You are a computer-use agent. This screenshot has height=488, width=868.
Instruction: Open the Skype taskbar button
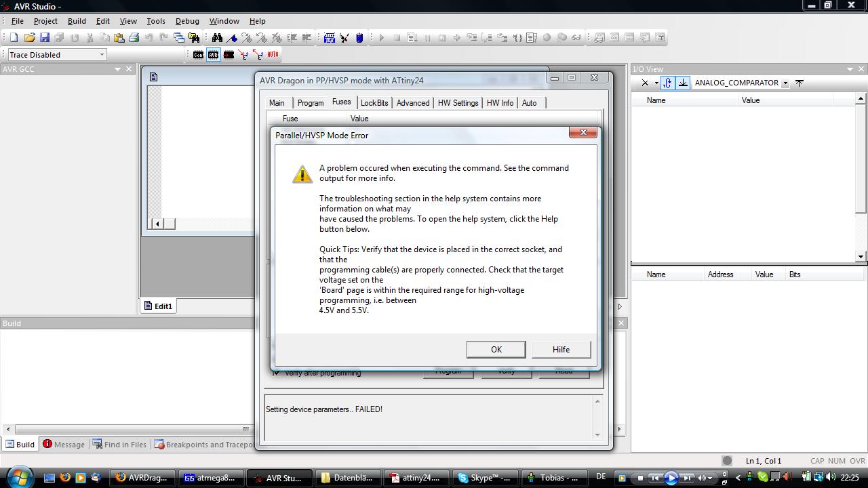point(485,477)
